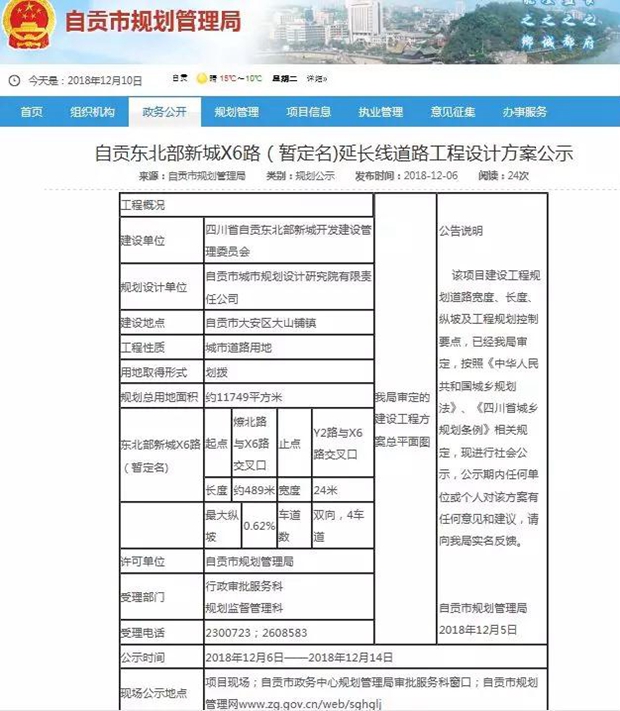Click the www.zg.gov.cn website link
The height and width of the screenshot is (711, 620).
point(289,704)
